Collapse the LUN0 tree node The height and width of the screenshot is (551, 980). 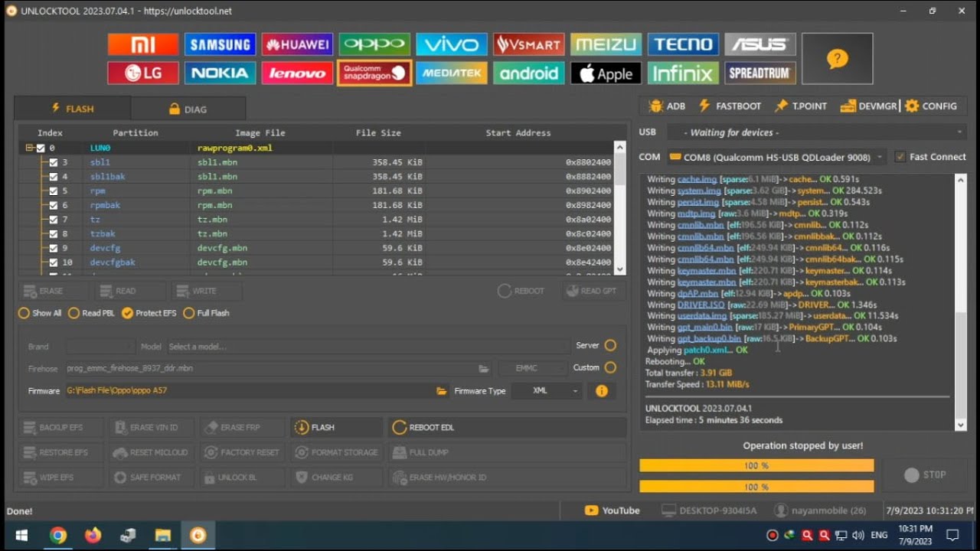(29, 148)
